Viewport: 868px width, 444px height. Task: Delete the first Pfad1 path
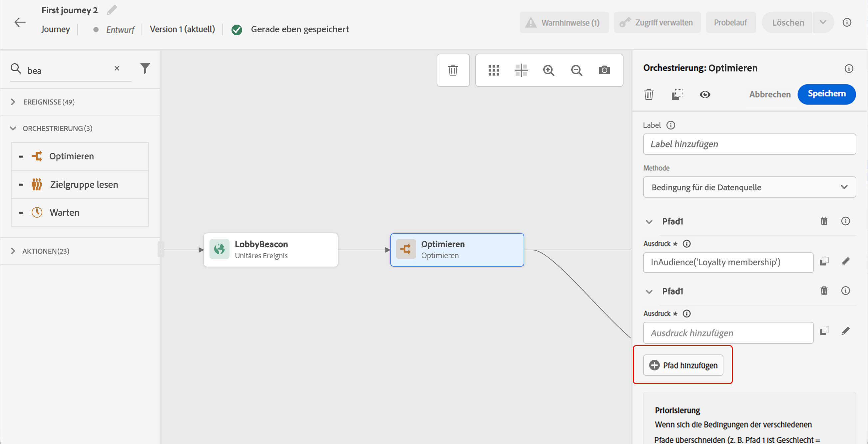click(824, 221)
